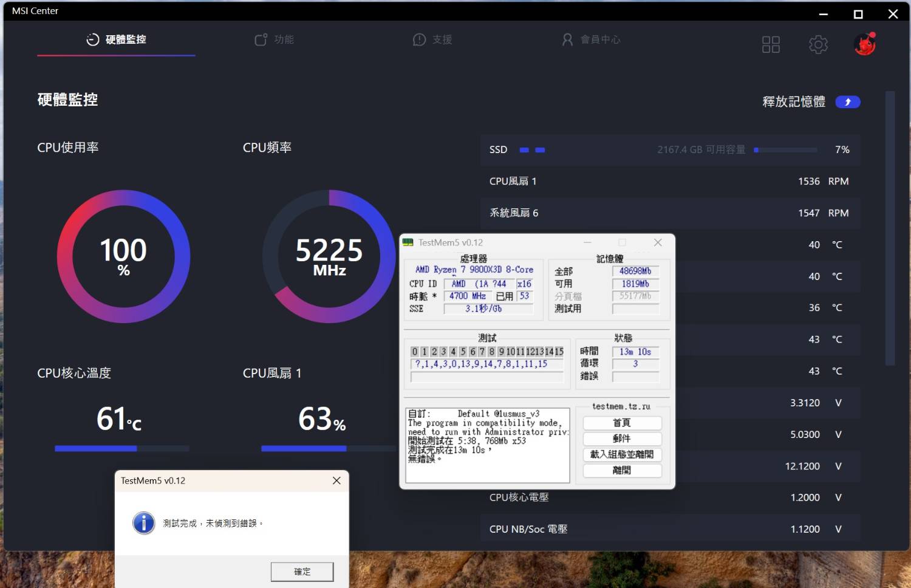Click the 郵件 button in TestMem5
Viewport: 911px width, 588px height.
[622, 439]
